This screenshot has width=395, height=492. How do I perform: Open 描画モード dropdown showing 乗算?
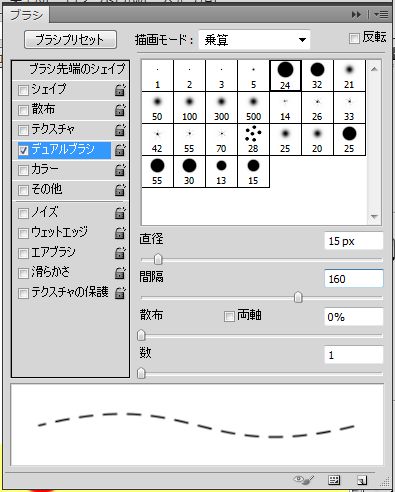coord(254,40)
